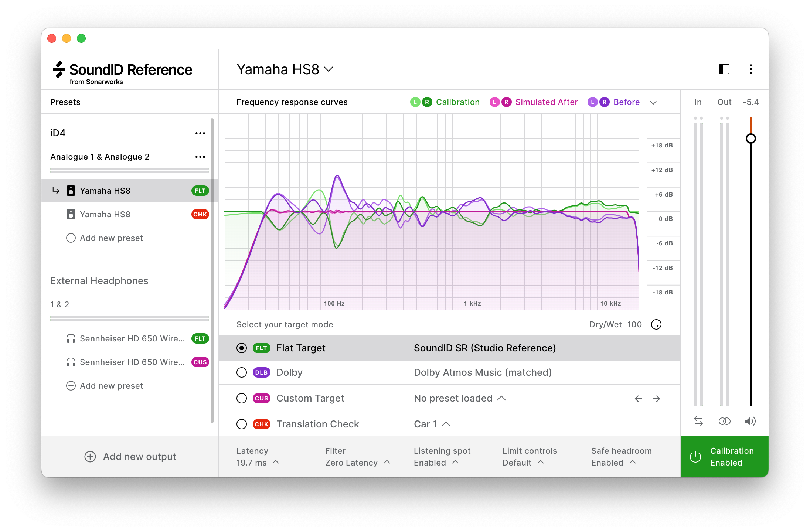Click the presets list scrollbar
810x532 pixels.
click(x=212, y=270)
